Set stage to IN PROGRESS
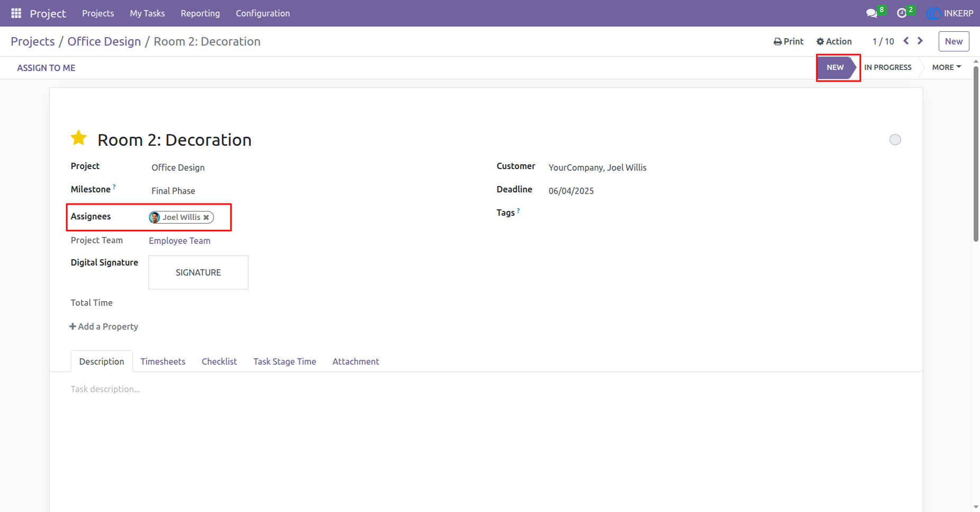The height and width of the screenshot is (512, 980). pyautogui.click(x=888, y=67)
